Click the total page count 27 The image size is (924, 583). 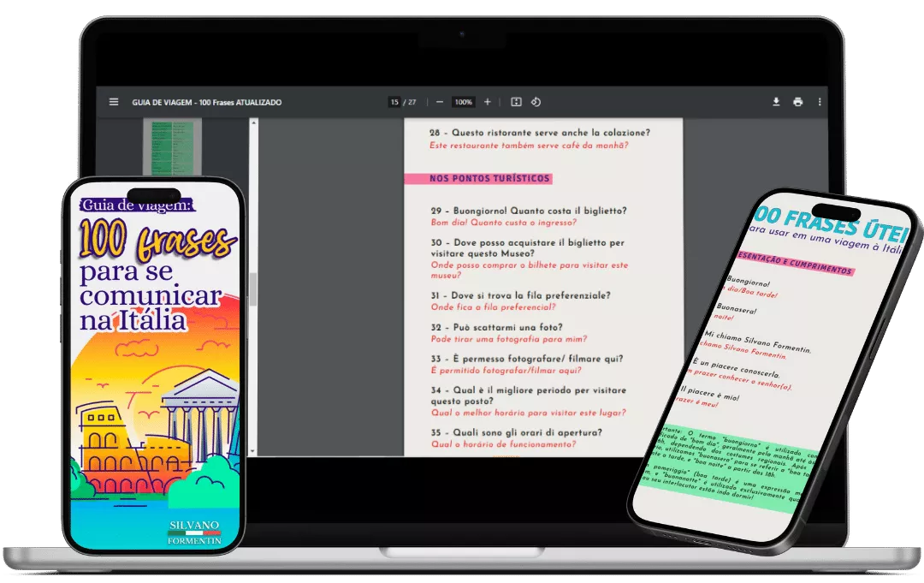[412, 102]
